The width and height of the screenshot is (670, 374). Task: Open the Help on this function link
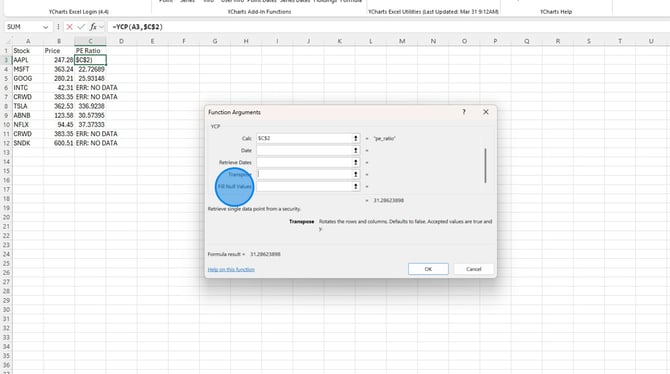coord(231,269)
